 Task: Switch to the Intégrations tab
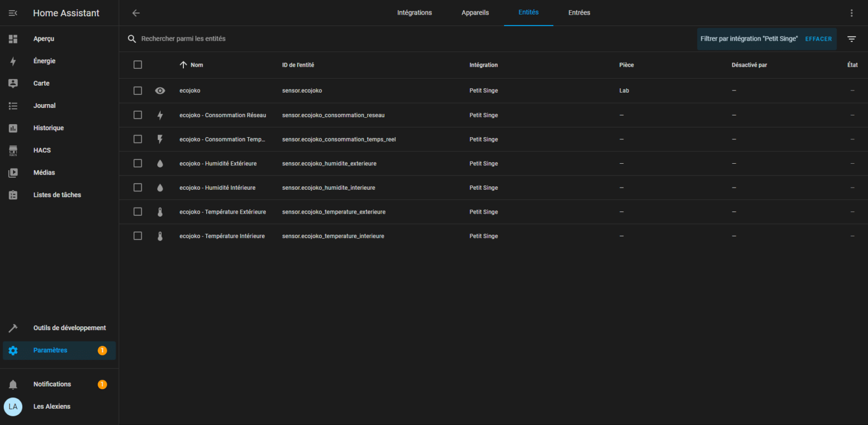pyautogui.click(x=414, y=13)
